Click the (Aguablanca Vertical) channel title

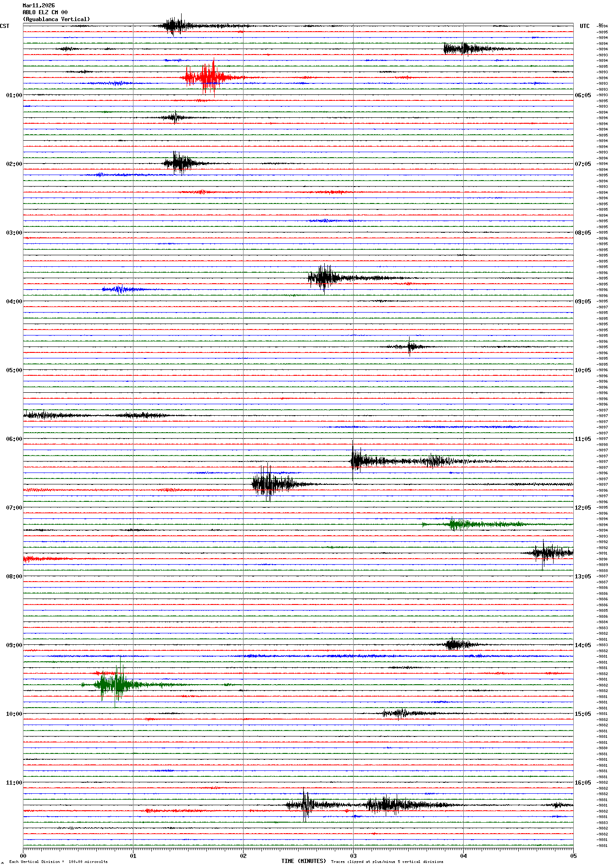coord(56,19)
